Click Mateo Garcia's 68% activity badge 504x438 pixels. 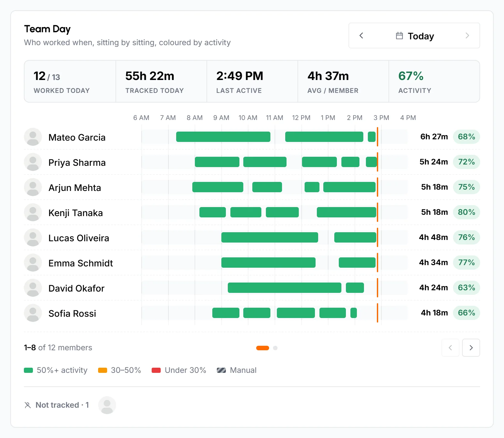[x=467, y=137]
